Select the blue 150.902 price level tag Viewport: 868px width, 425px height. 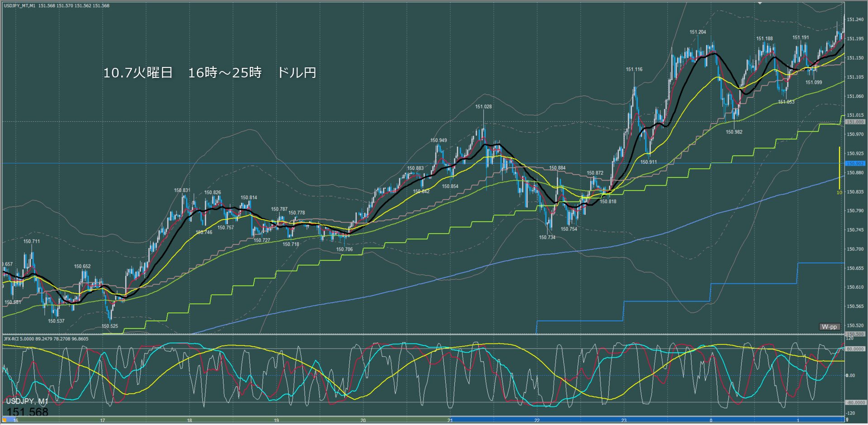[855, 163]
